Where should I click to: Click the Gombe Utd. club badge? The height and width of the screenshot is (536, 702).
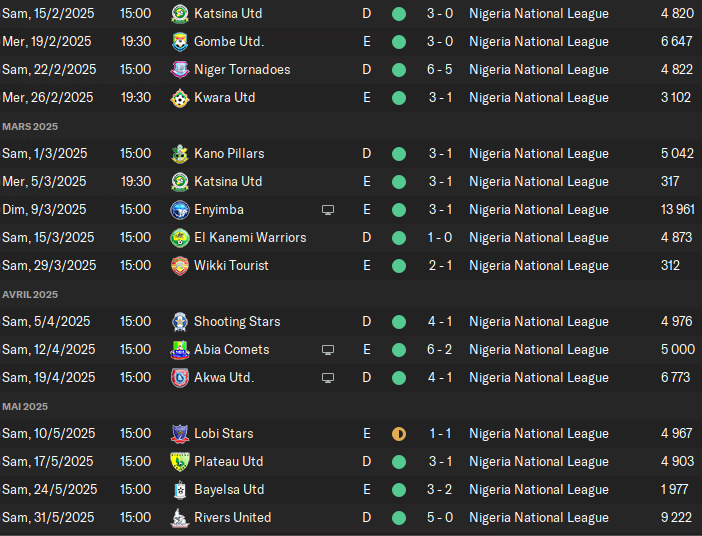coord(180,42)
